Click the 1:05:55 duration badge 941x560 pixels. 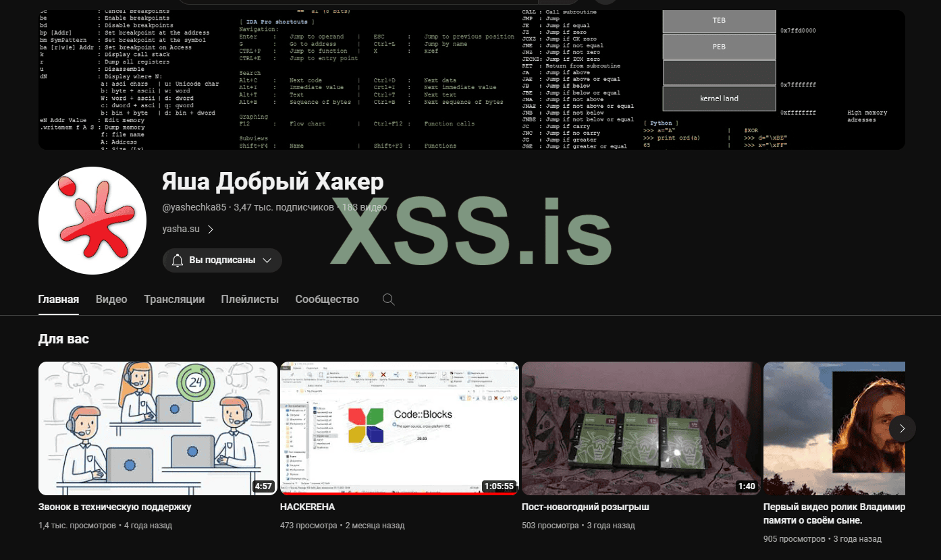500,486
